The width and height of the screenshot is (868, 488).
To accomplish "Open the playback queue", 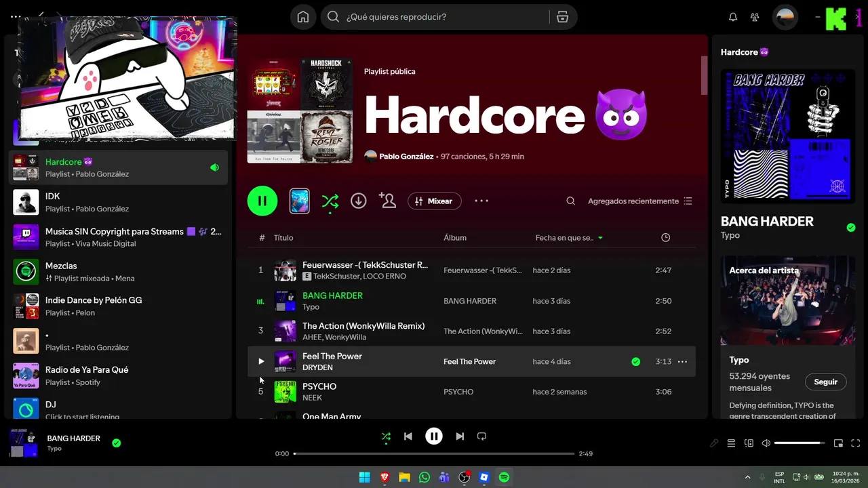I will coord(731,443).
